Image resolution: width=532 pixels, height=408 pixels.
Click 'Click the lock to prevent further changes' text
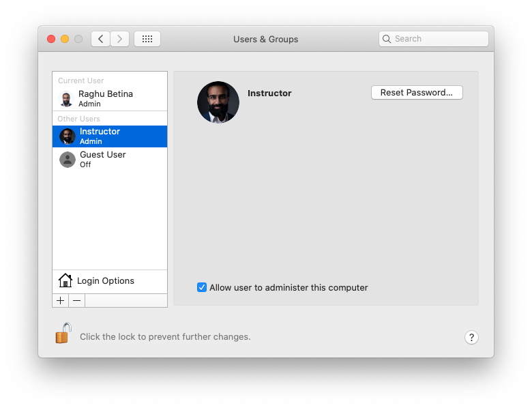165,337
